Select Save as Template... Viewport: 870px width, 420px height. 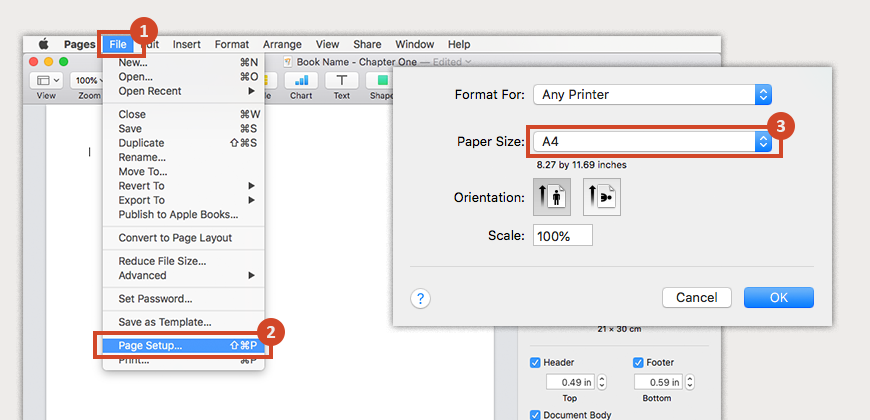(184, 322)
